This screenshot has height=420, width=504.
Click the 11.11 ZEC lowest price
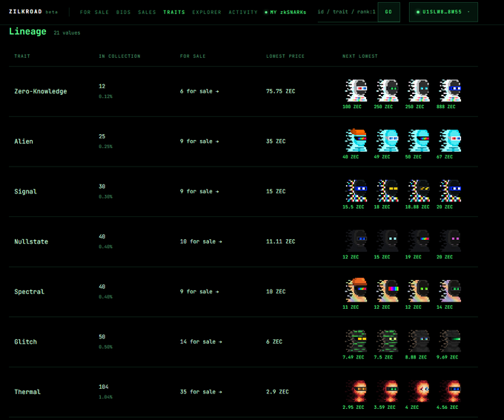(281, 241)
